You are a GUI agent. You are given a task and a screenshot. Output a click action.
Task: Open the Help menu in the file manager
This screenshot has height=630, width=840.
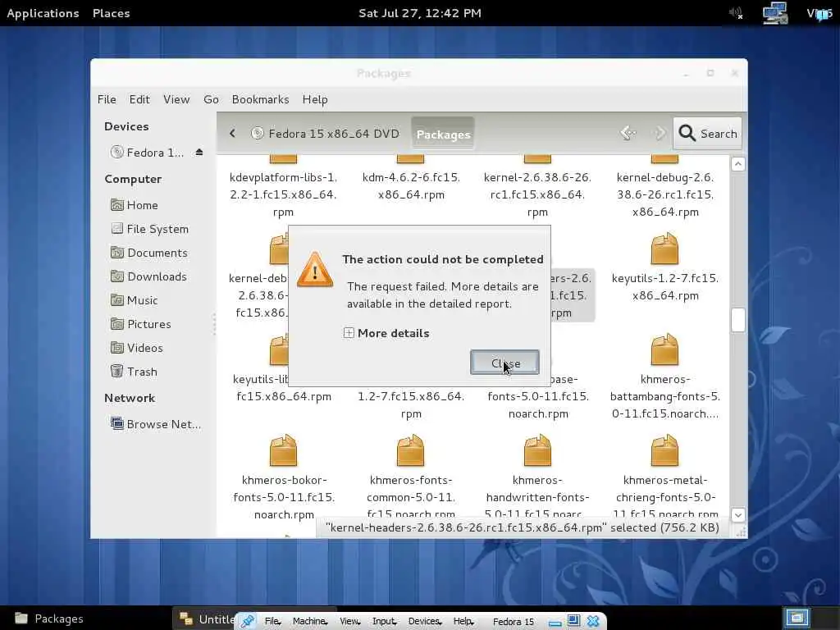coord(315,99)
